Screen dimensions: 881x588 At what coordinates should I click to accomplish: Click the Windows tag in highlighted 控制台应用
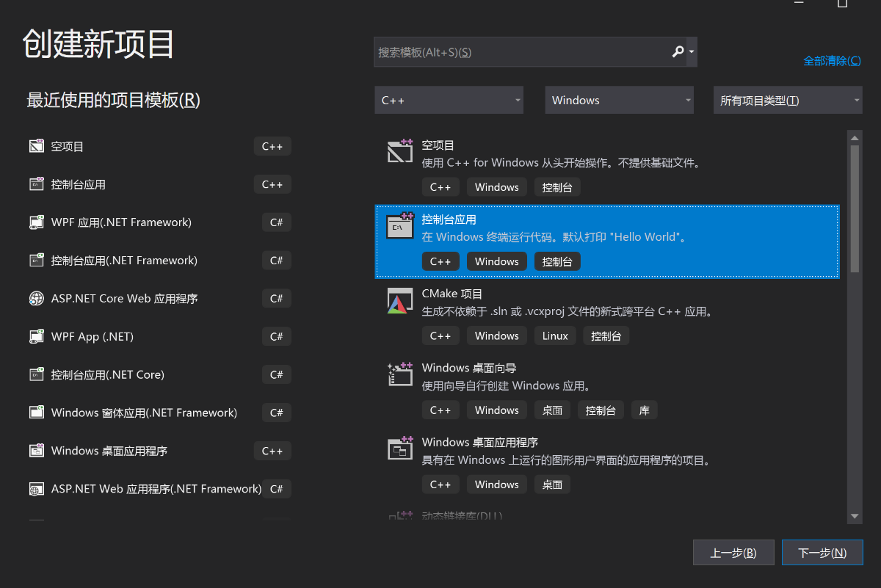497,261
